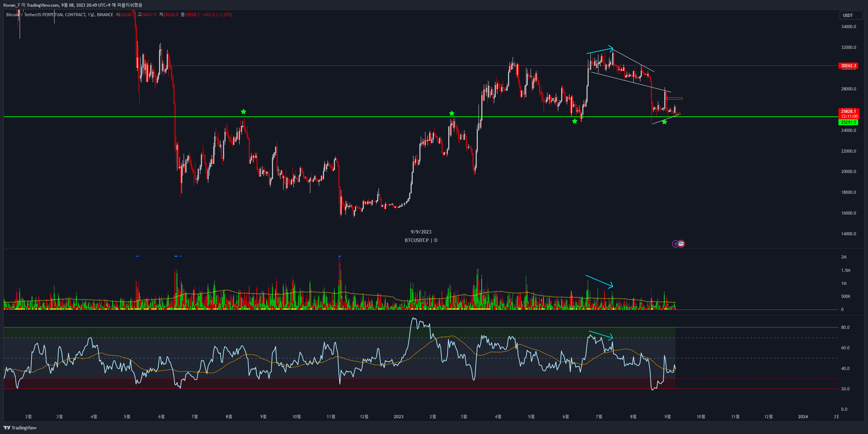Click the 12월 label on the right of the time axis
Viewport: 868px width, 434px height.
[768, 417]
